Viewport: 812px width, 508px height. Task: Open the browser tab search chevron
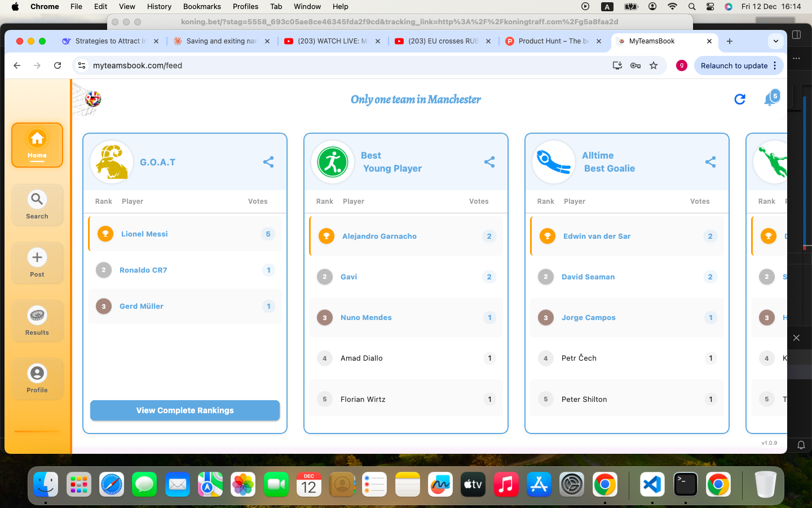coord(775,41)
